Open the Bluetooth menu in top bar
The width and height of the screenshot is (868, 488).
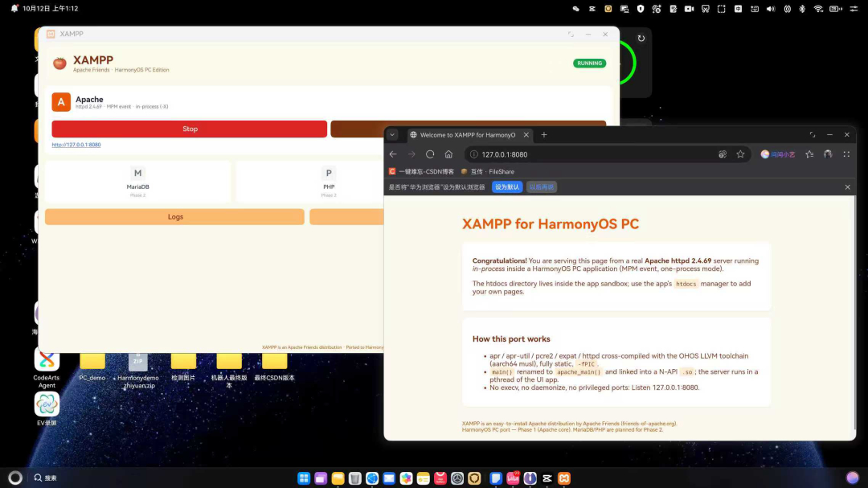(x=802, y=9)
